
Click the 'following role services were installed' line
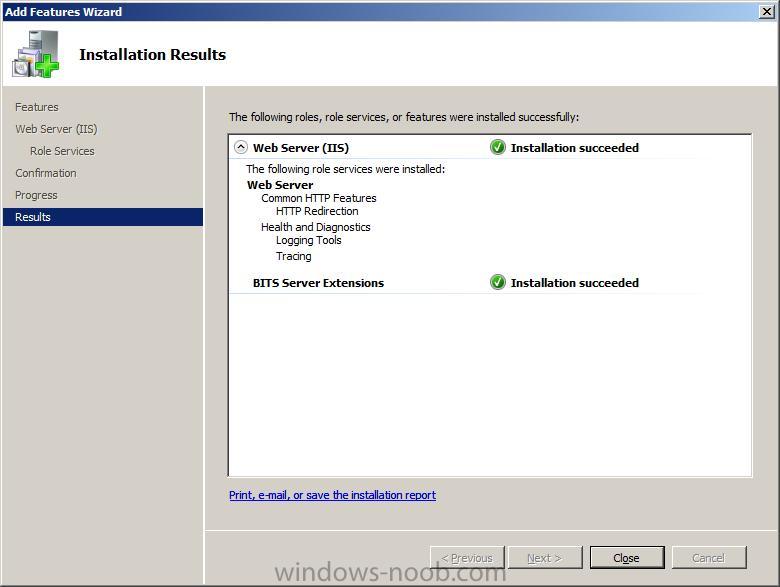(x=346, y=169)
